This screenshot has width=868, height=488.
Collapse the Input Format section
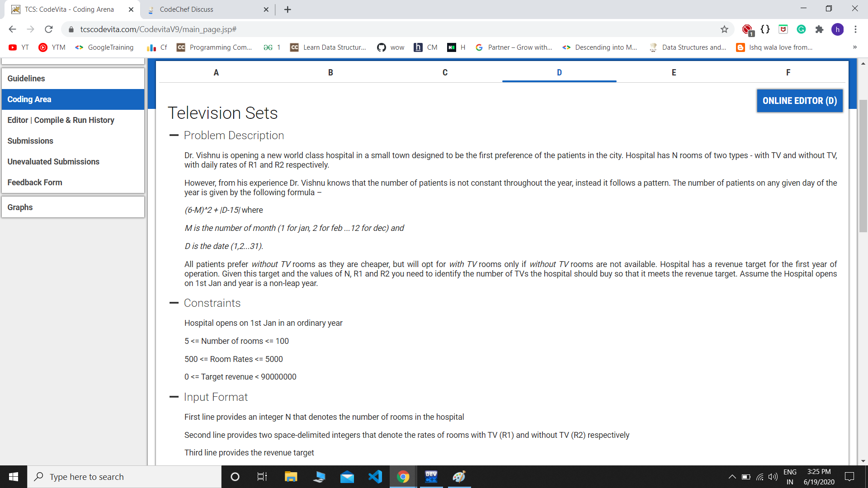(x=174, y=397)
